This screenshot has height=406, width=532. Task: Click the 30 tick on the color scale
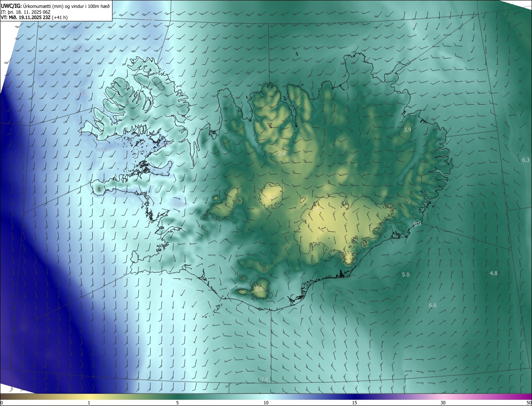pyautogui.click(x=443, y=403)
